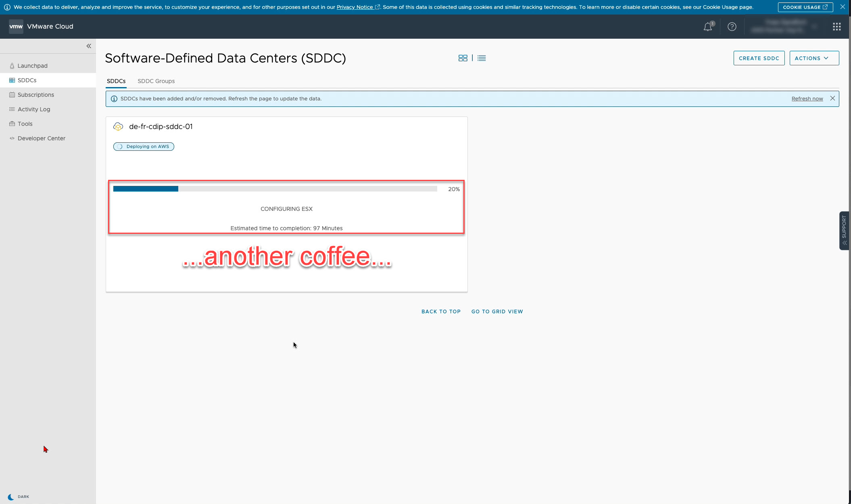This screenshot has width=851, height=504.
Task: Switch to grid card view icon
Action: coord(463,58)
